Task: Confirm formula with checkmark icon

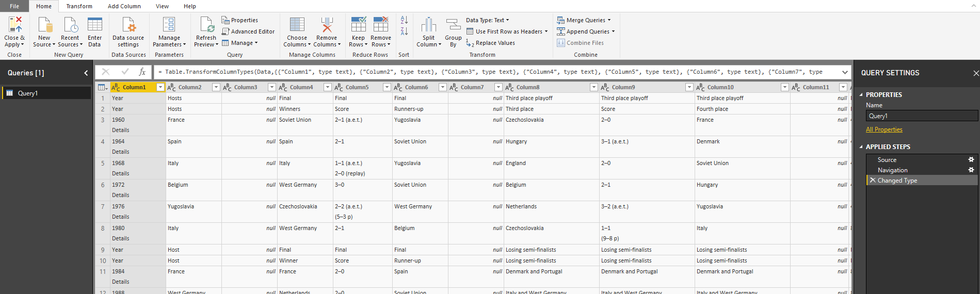Action: click(124, 72)
